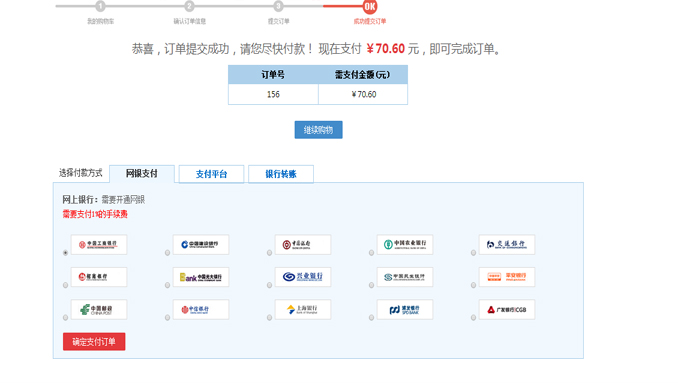Click the orange 平安银行 logo
Image resolution: width=678 pixels, height=383 pixels.
pyautogui.click(x=507, y=277)
